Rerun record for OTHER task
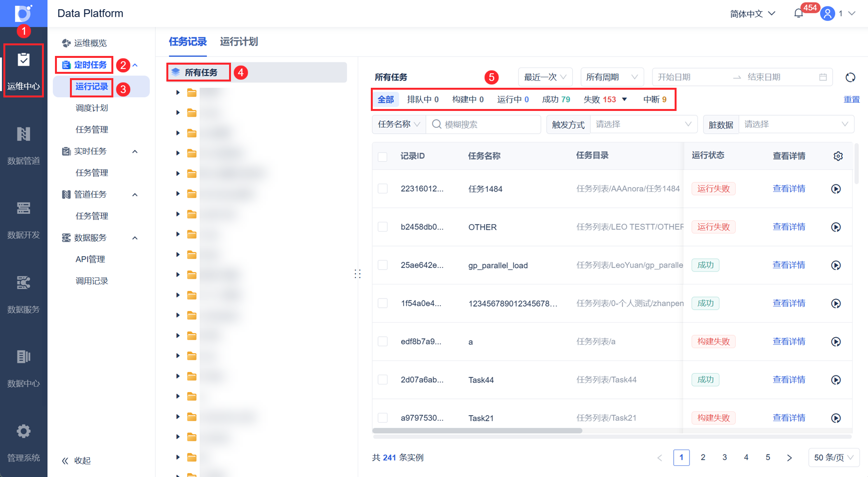 pyautogui.click(x=836, y=227)
